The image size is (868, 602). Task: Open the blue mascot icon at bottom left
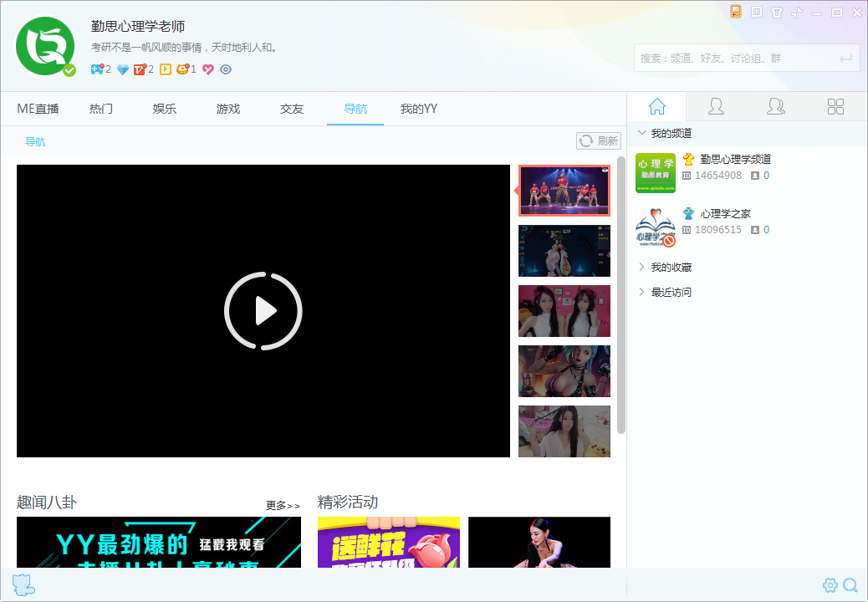click(23, 584)
